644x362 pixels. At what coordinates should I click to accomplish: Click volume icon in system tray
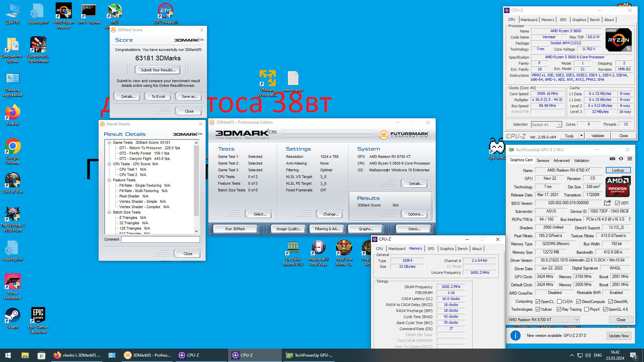coord(588,355)
